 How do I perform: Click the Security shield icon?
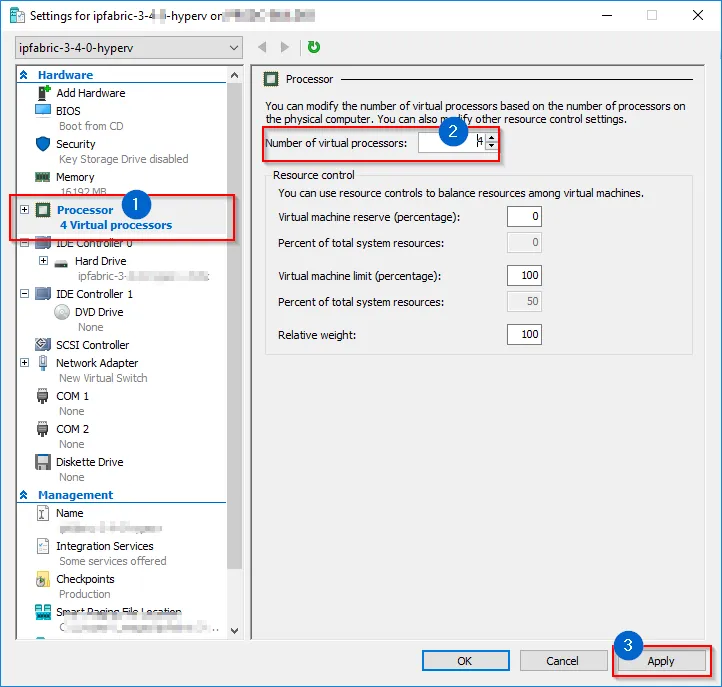[x=43, y=144]
